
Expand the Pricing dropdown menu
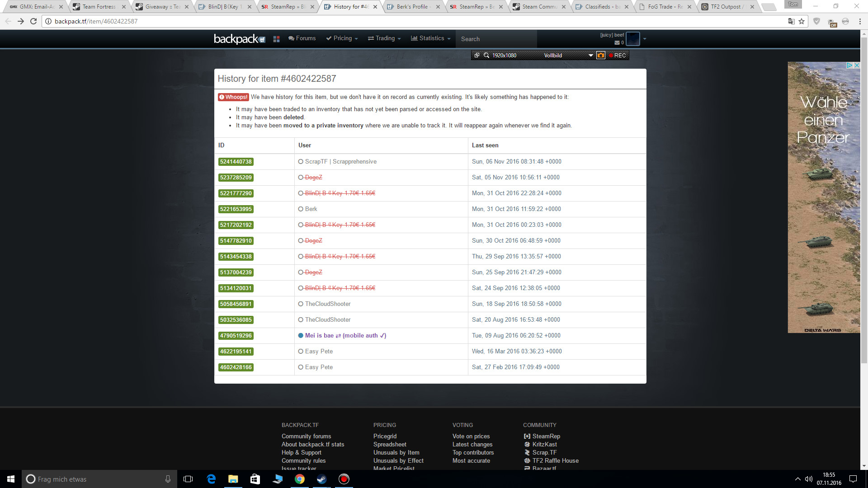342,38
